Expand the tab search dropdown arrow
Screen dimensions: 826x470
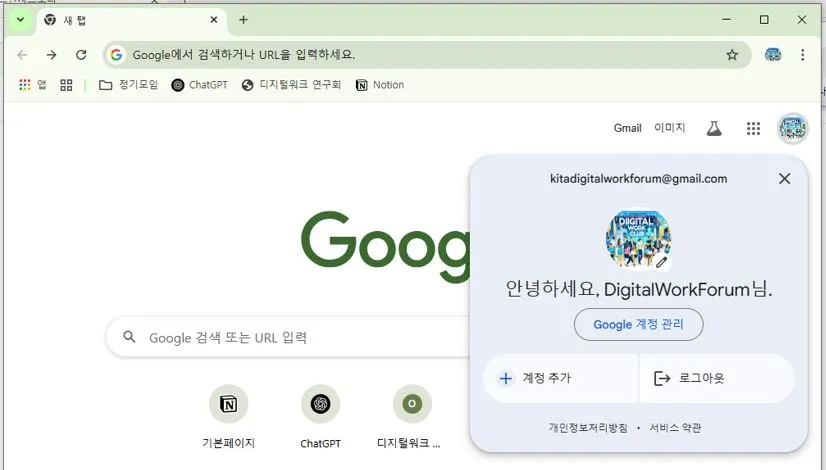[20, 20]
